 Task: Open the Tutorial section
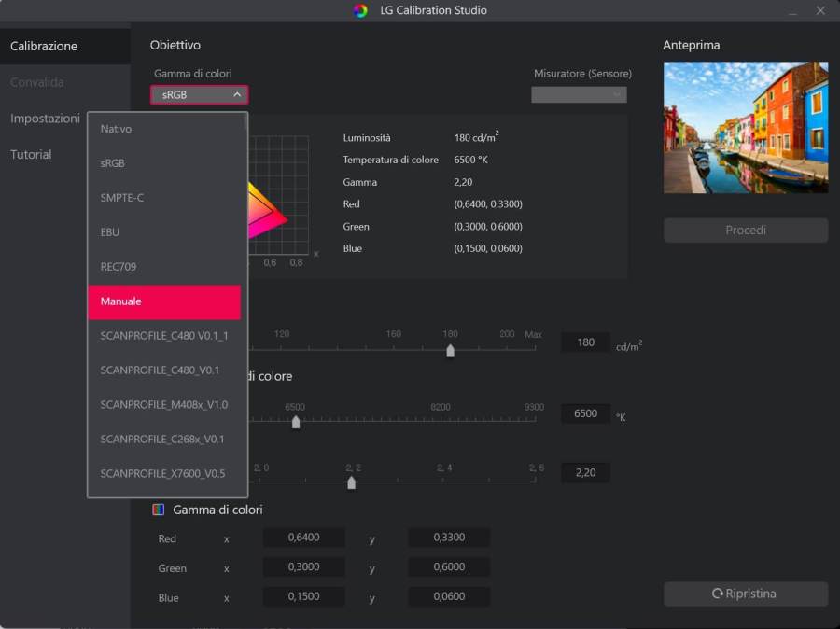point(31,154)
